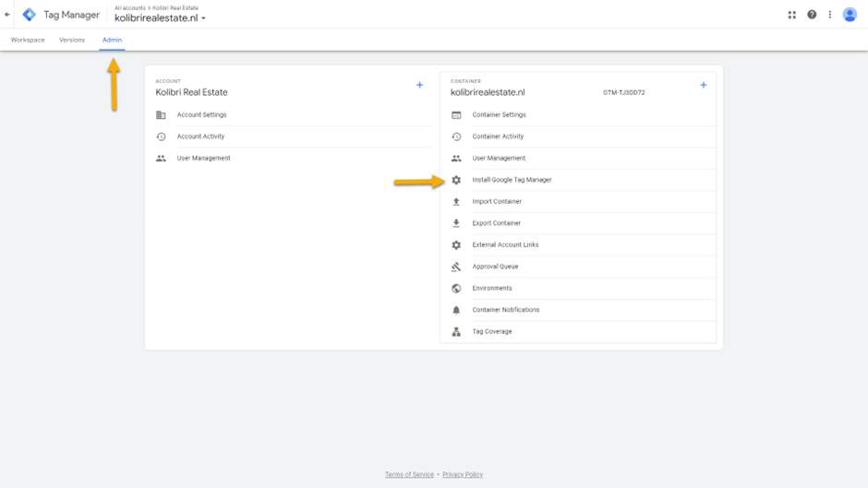Open the three-dot more options menu
Screen dimensions: 868x488
tap(830, 15)
